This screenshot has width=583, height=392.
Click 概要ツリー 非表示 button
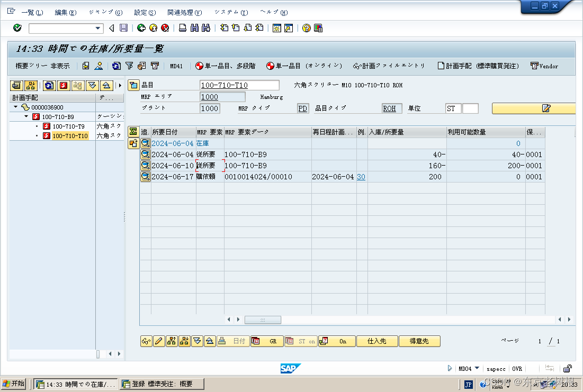coord(42,66)
